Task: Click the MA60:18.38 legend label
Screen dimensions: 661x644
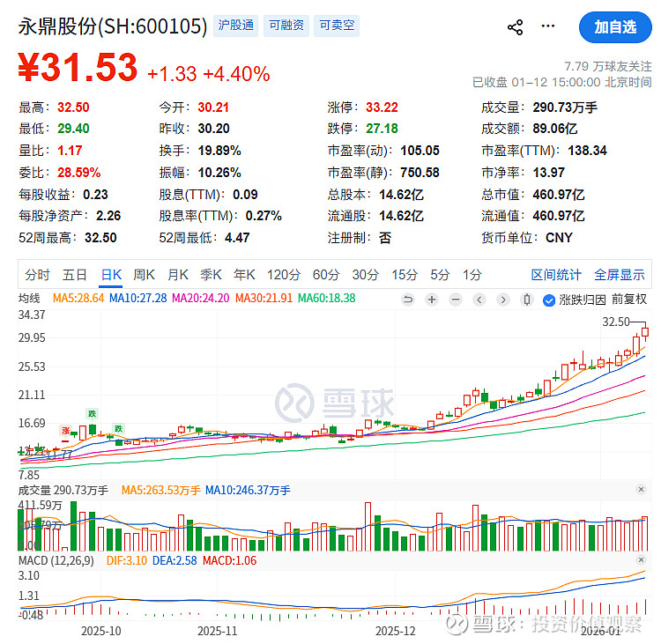Action: [x=327, y=298]
